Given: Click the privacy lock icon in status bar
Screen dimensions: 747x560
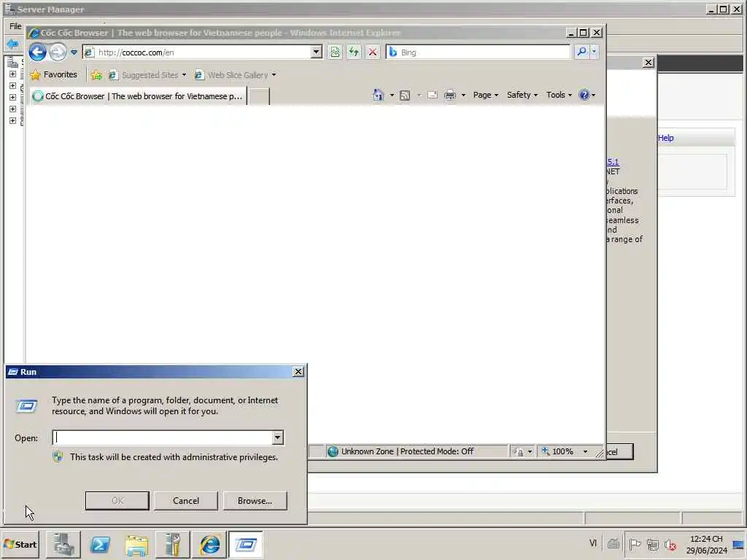Looking at the screenshot, I should [519, 452].
